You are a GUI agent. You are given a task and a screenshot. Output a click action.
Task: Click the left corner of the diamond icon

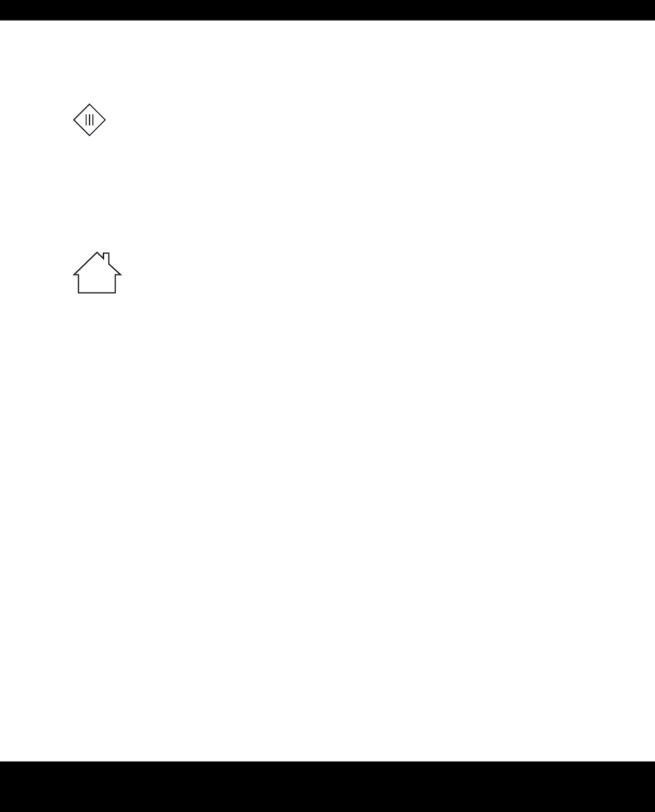click(74, 120)
